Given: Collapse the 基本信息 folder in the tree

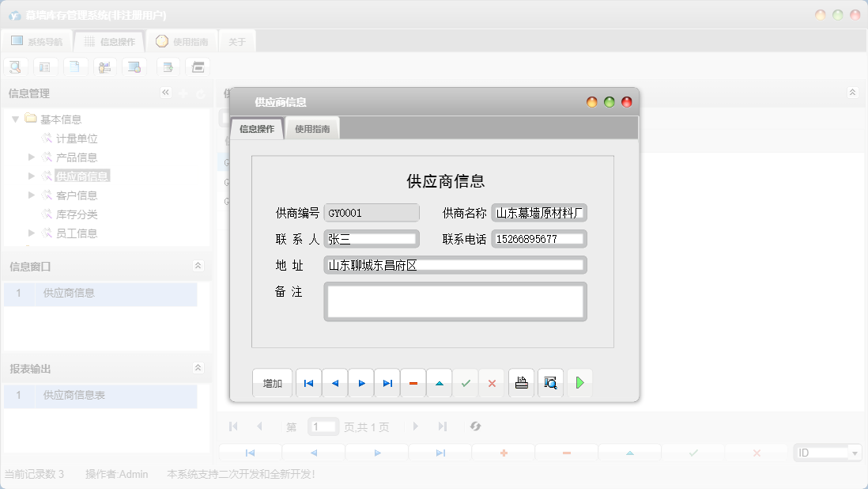Looking at the screenshot, I should [16, 119].
